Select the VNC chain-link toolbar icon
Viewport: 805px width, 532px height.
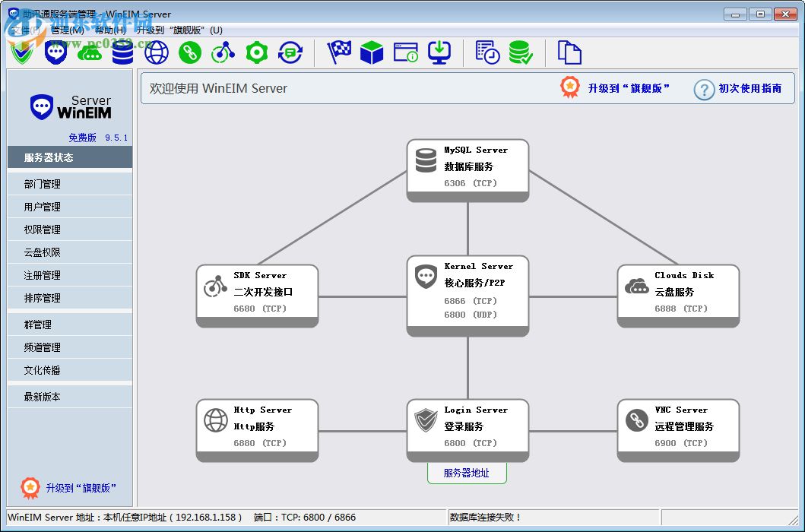189,52
